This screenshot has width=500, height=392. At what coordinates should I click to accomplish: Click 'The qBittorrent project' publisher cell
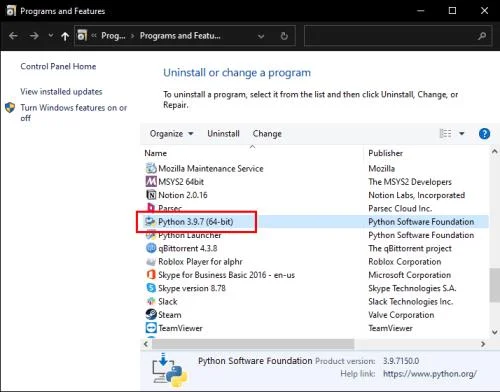point(410,248)
